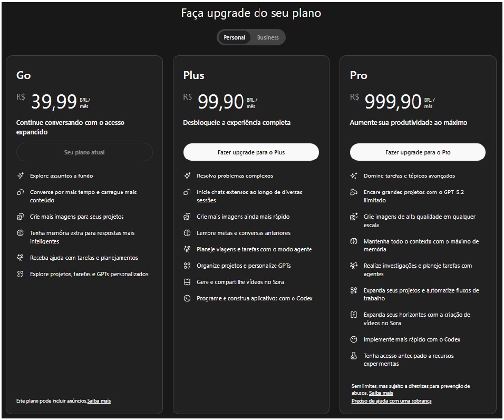This screenshot has height=420, width=504.
Task: Click image icon next to Go's Crie mais imagens
Action: pyautogui.click(x=20, y=217)
